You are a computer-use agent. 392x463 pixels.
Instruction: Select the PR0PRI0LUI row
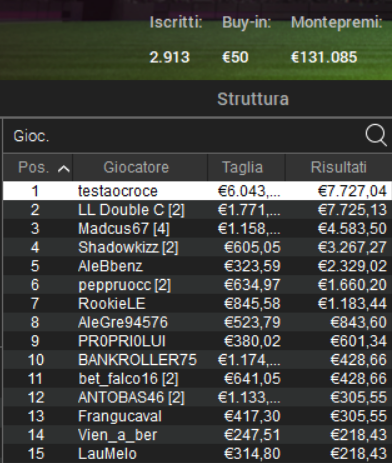pyautogui.click(x=197, y=341)
